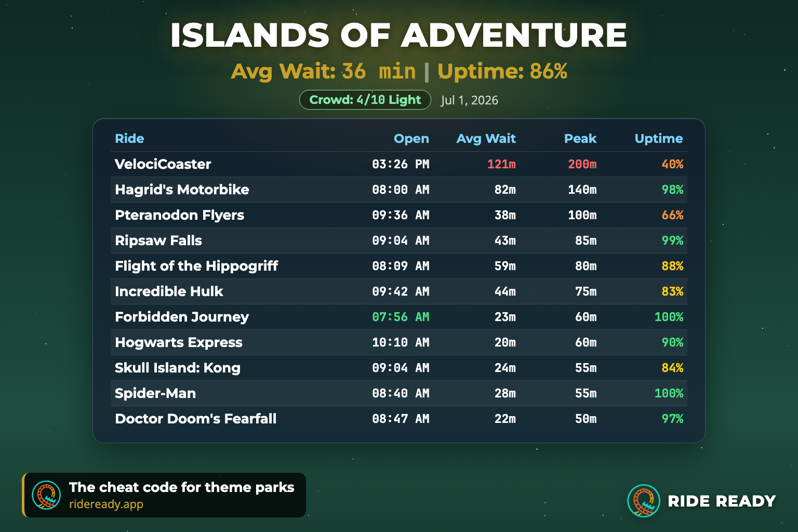Click the Crowd: 4/10 Light badge
This screenshot has width=798, height=532.
coord(365,100)
